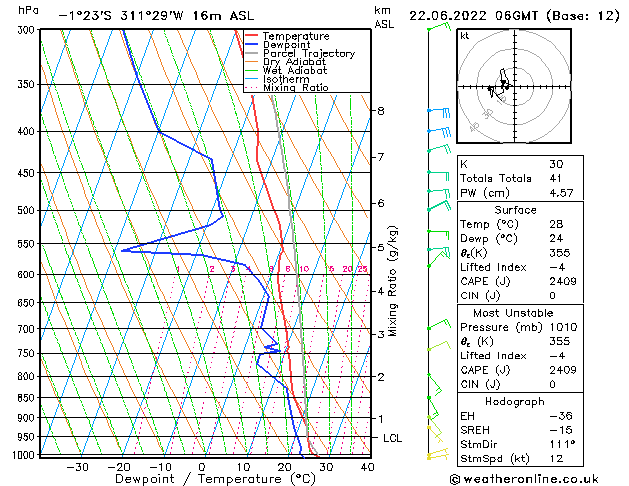This screenshot has height=486, width=629.
Task: Click the "Most Unstable" section heading
Action: coord(513,313)
